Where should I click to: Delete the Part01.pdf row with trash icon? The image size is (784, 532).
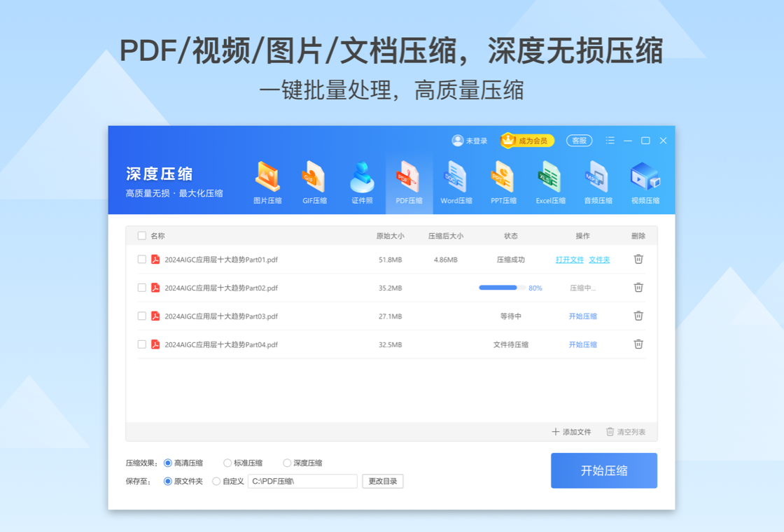pyautogui.click(x=638, y=259)
